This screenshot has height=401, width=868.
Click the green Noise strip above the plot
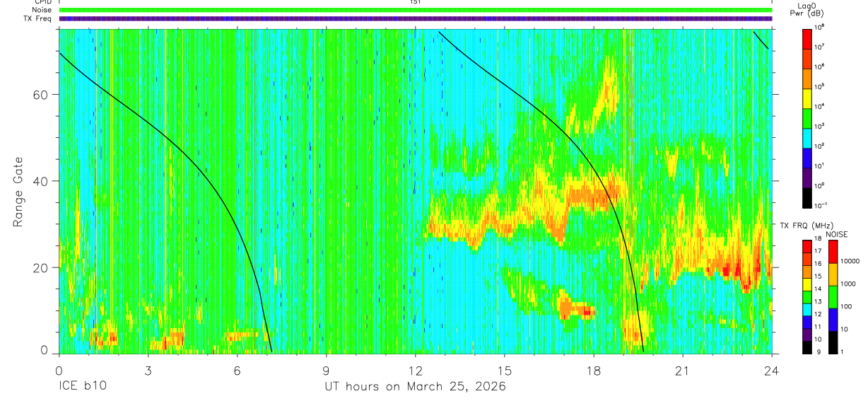pos(416,10)
